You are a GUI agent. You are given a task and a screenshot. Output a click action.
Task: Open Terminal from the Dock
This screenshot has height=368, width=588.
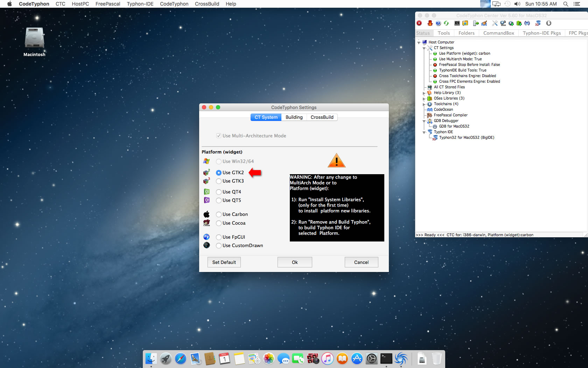coord(386,359)
